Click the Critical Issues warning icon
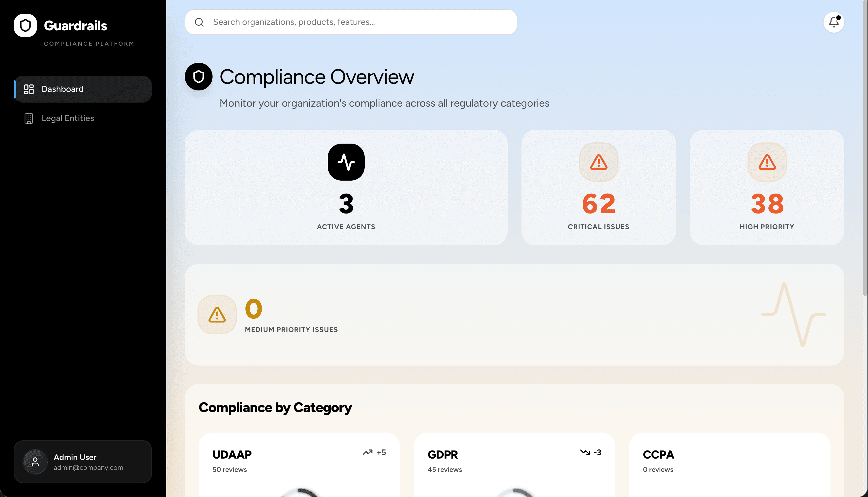Image resolution: width=868 pixels, height=497 pixels. 599,162
